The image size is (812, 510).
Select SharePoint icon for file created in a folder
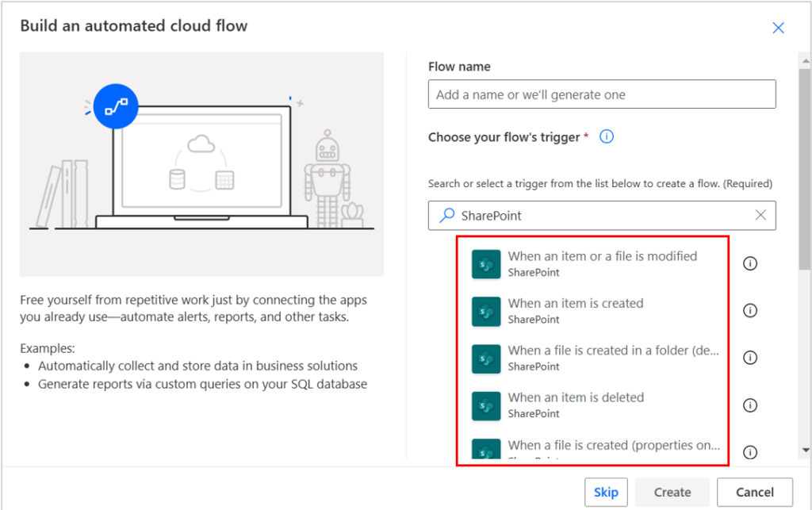point(486,359)
